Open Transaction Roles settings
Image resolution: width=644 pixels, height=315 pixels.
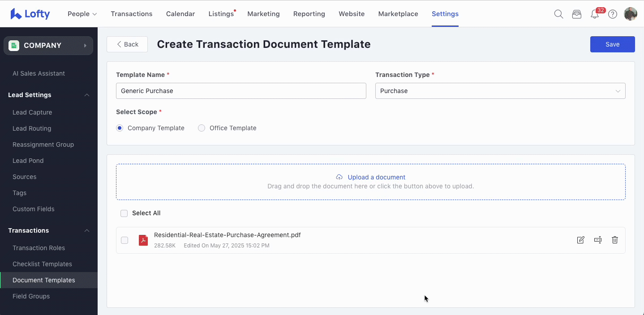click(x=39, y=248)
